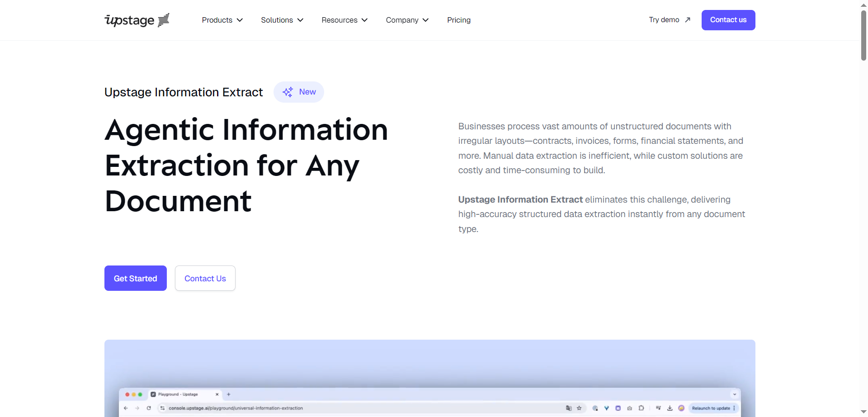
Task: Click the camera extension icon
Action: point(630,408)
